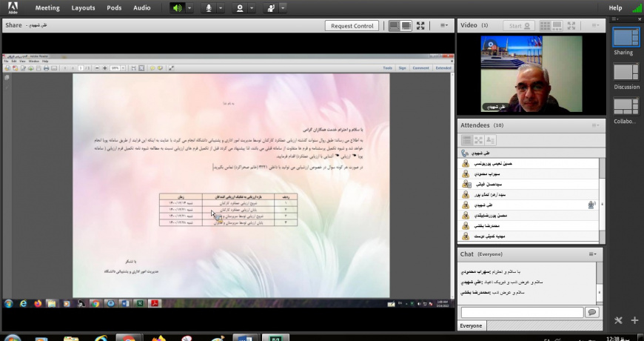Add a new layout with the plus icon
644x341 pixels.
point(634,320)
